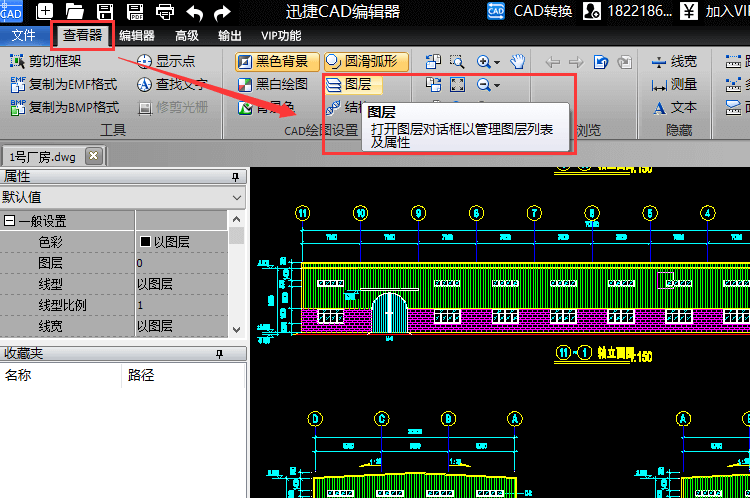750x498 pixels.
Task: Open a file with the folder icon
Action: click(x=74, y=11)
